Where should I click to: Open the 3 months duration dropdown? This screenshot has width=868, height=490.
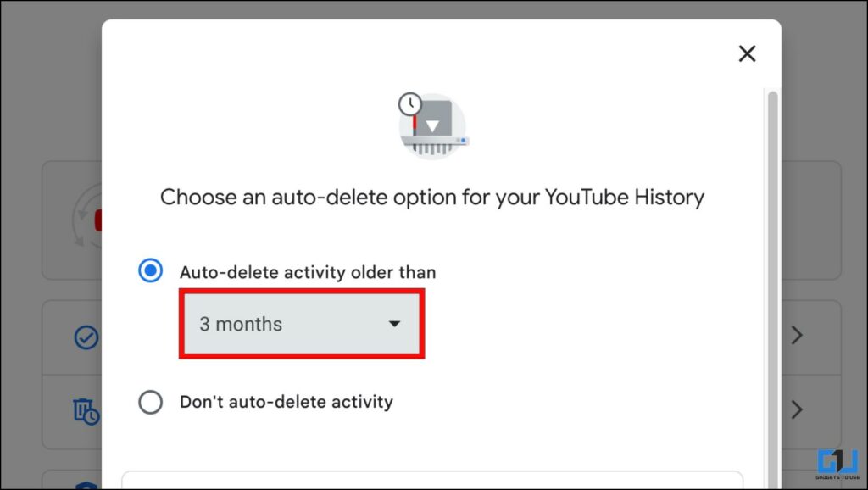pyautogui.click(x=301, y=324)
